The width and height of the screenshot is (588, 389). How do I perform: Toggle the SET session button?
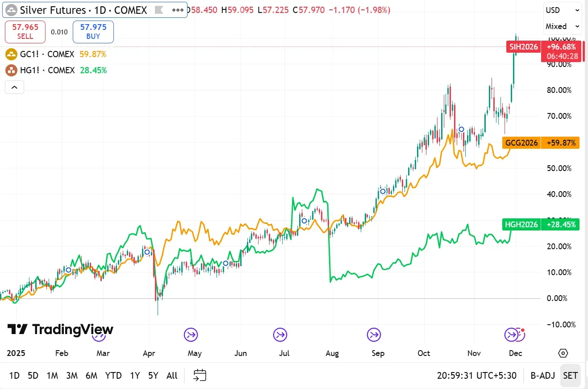[x=570, y=376]
